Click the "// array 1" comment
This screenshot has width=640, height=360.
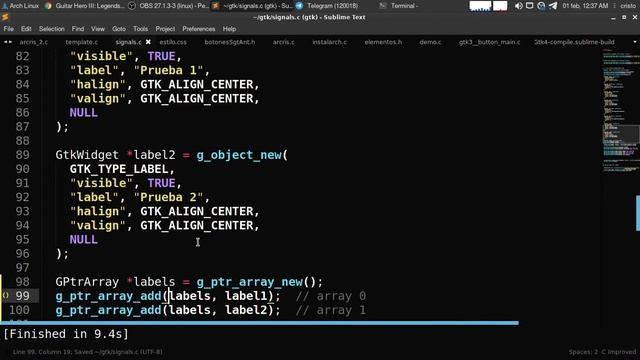point(331,310)
